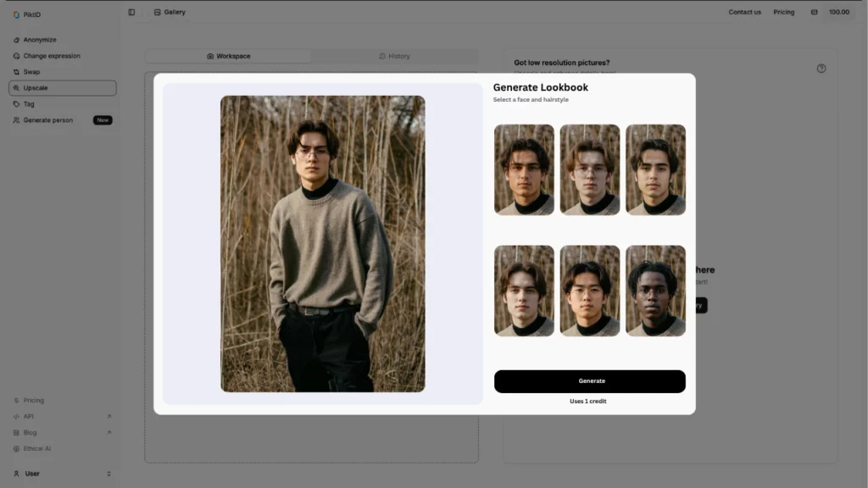The height and width of the screenshot is (488, 868).
Task: Select the Swap tool
Action: click(31, 71)
